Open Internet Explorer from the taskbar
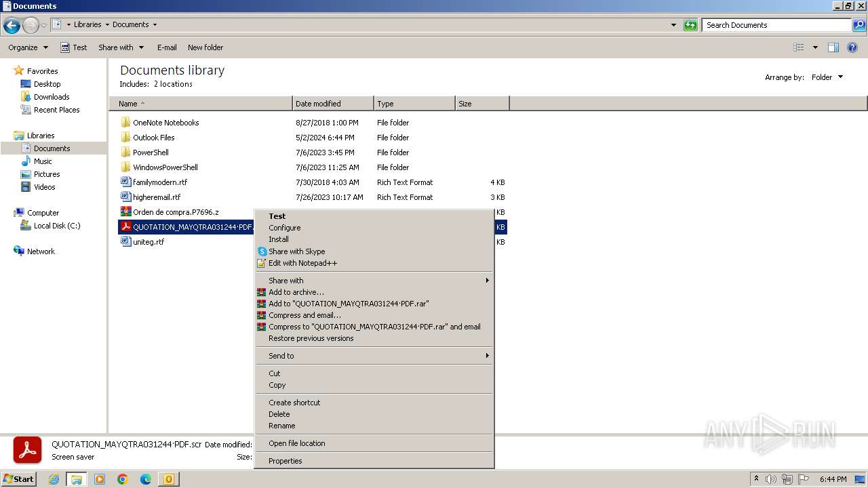This screenshot has width=868, height=488. tap(54, 479)
